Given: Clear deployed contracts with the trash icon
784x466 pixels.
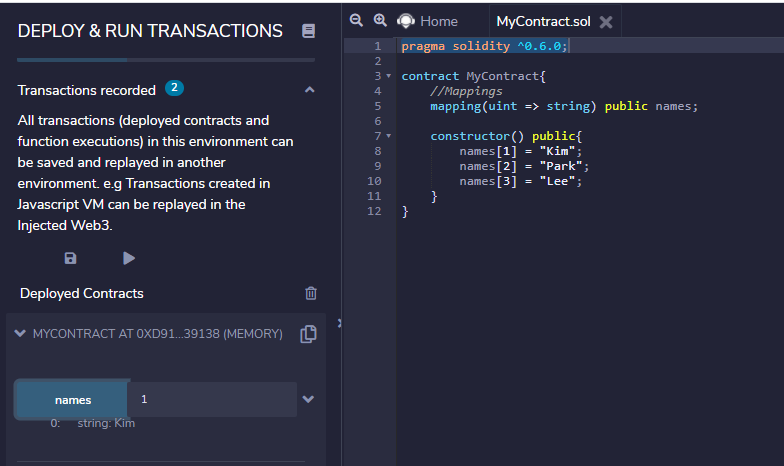Looking at the screenshot, I should (310, 293).
